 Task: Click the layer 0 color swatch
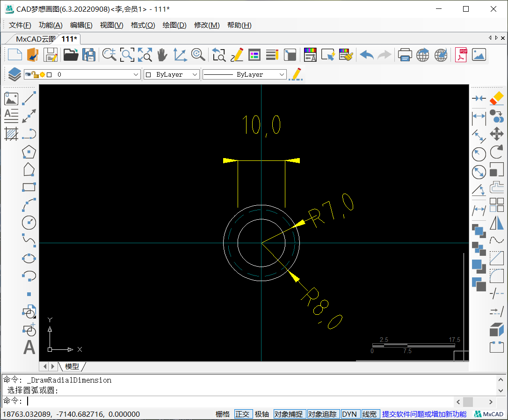pyautogui.click(x=49, y=75)
